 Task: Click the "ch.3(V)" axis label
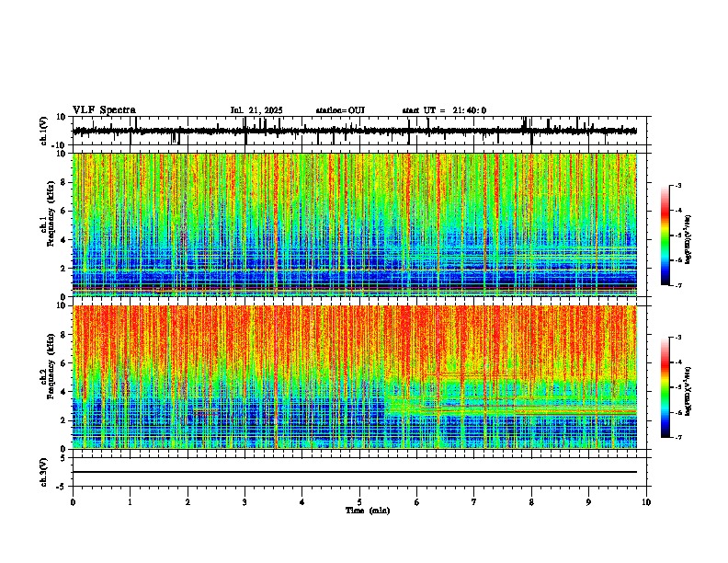coord(44,472)
